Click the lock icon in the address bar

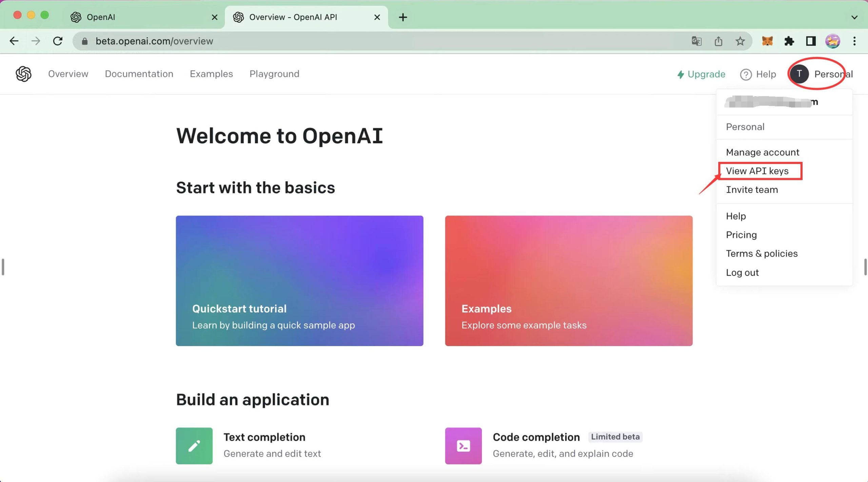(x=85, y=41)
